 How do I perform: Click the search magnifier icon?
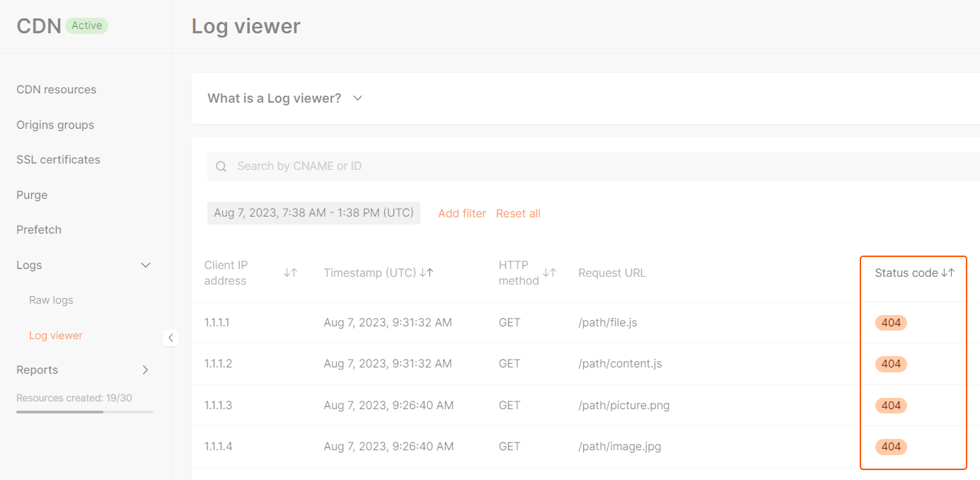pos(221,166)
